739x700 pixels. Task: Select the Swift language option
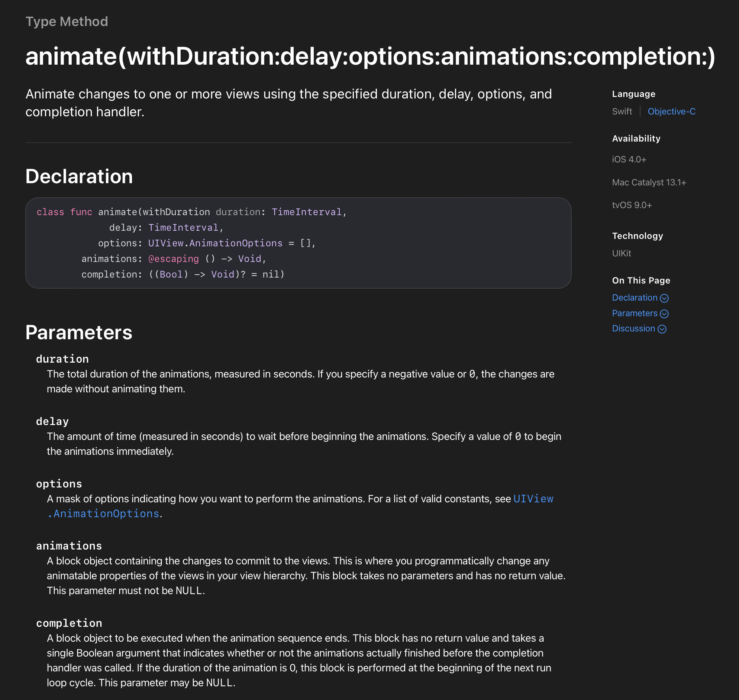622,111
